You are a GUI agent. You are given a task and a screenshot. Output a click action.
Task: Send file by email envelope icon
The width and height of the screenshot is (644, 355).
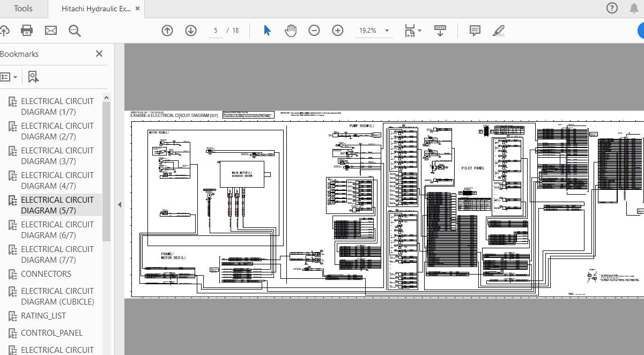(x=51, y=31)
